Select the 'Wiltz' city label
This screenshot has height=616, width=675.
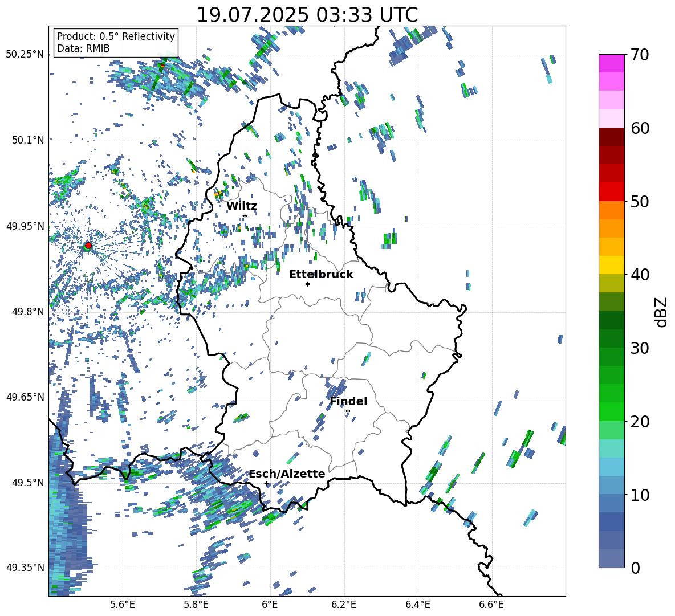242,206
